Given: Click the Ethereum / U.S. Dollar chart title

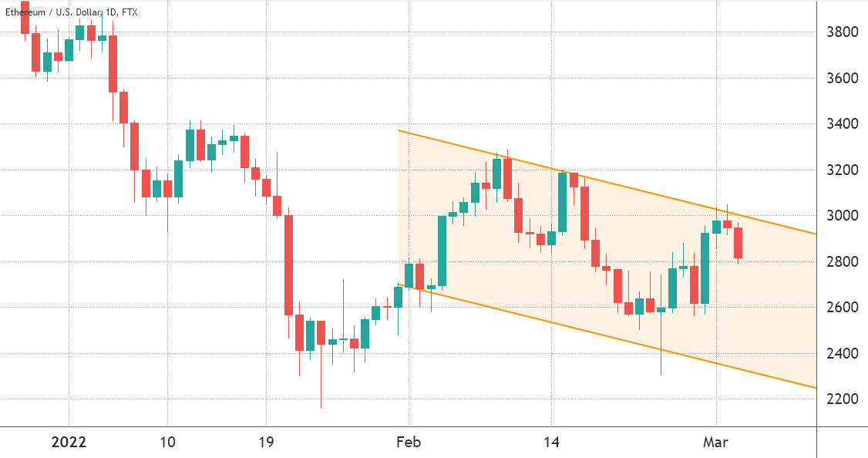Looking at the screenshot, I should pos(72,14).
